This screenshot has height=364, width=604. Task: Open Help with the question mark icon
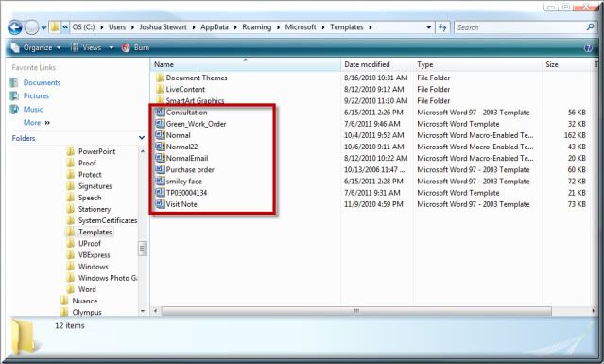click(x=588, y=48)
